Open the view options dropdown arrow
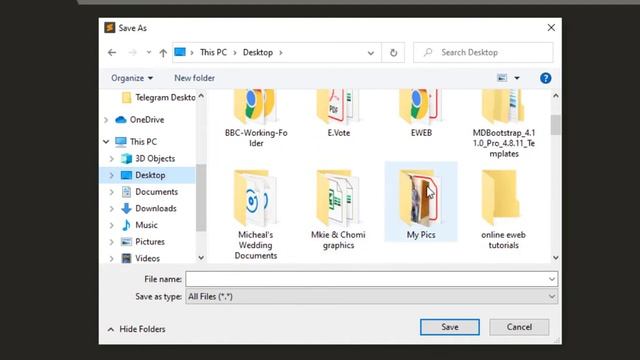Screen dimensions: 640x360 point(517,78)
